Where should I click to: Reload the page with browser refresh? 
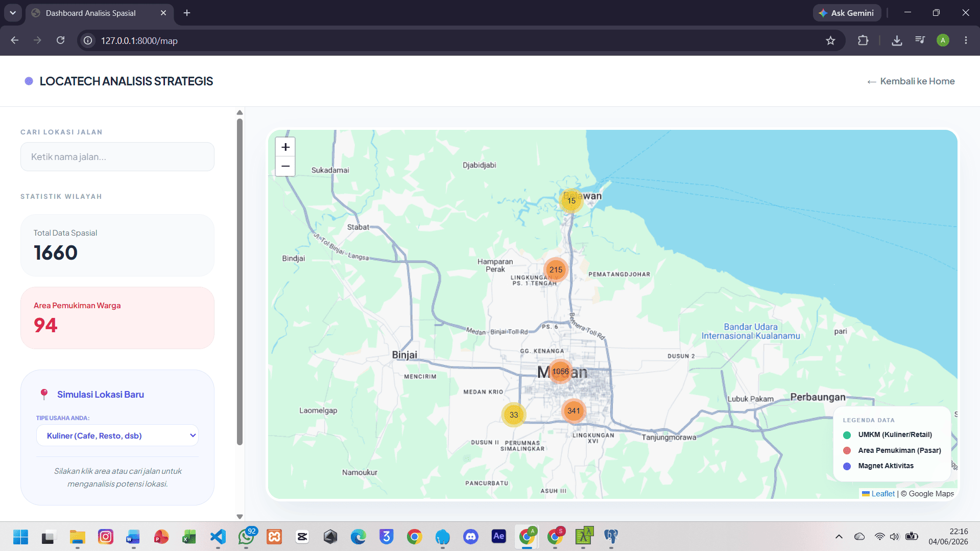pos(60,40)
